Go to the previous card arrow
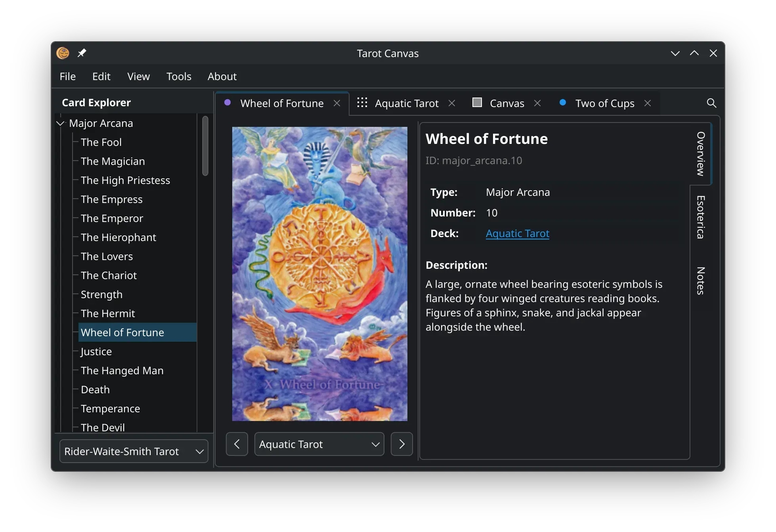 coord(237,444)
